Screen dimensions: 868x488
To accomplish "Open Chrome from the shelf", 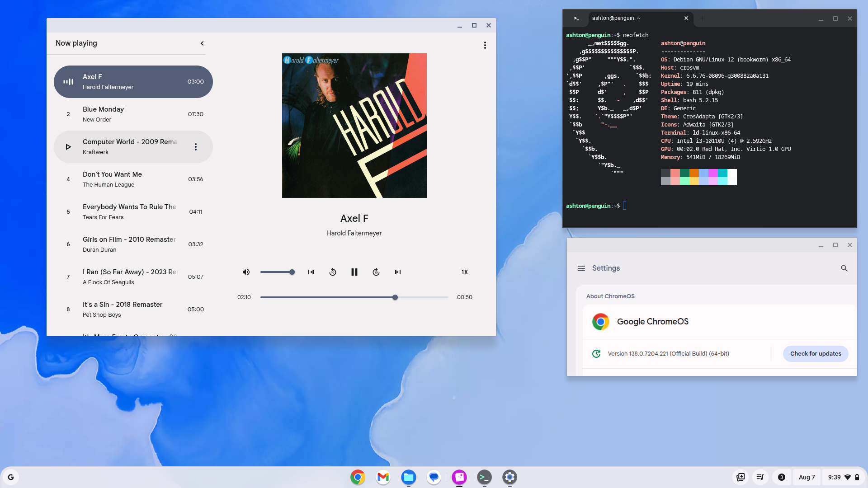I will point(358,477).
